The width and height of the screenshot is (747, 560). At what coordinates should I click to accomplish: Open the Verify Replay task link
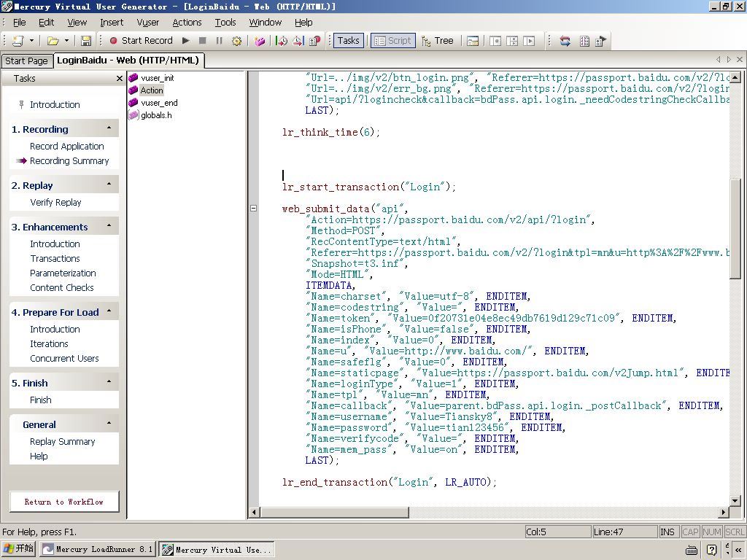click(55, 203)
